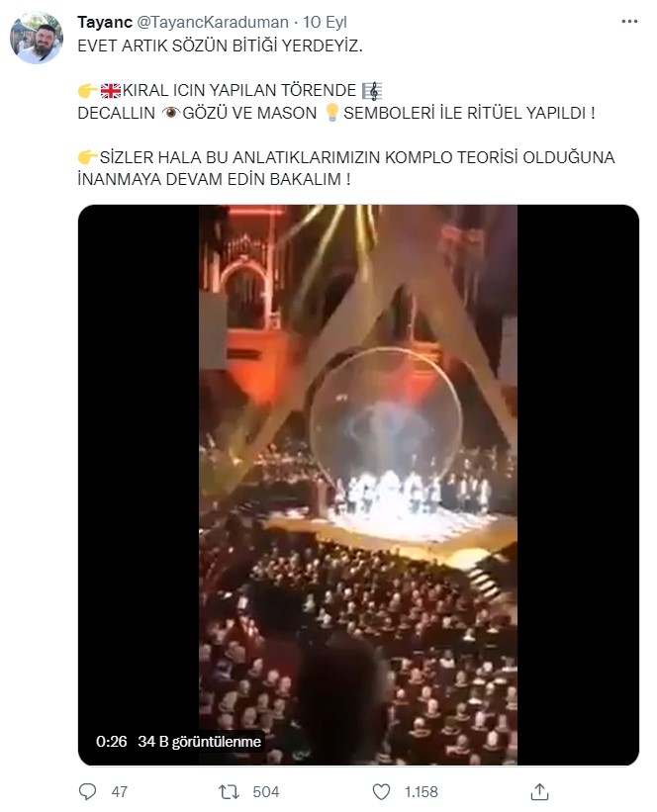Click the eye emoji before GÖZÜ
The height and width of the screenshot is (812, 657).
coord(170,113)
